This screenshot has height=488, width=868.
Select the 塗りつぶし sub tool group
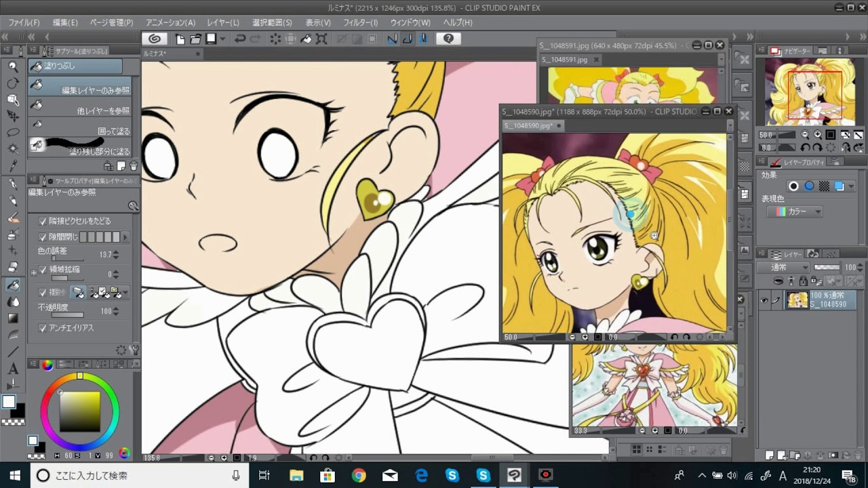75,66
